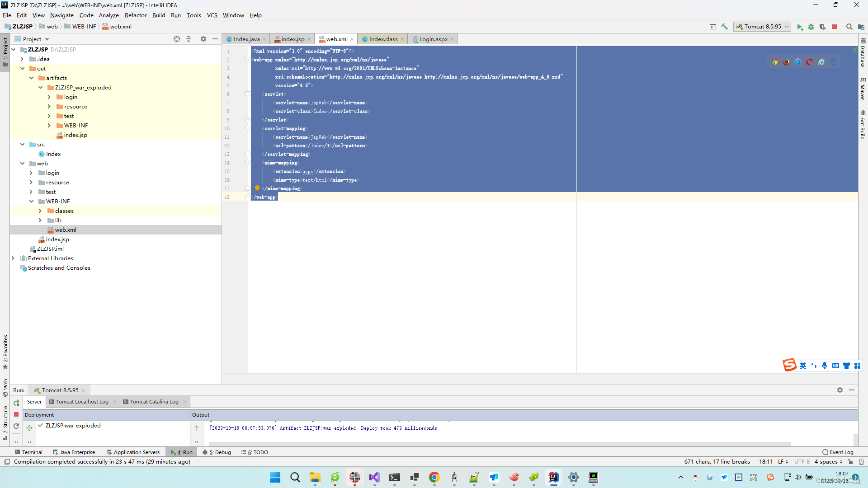The height and width of the screenshot is (488, 868).
Task: Click Locate/Scroll from source target icon
Action: coord(177,39)
